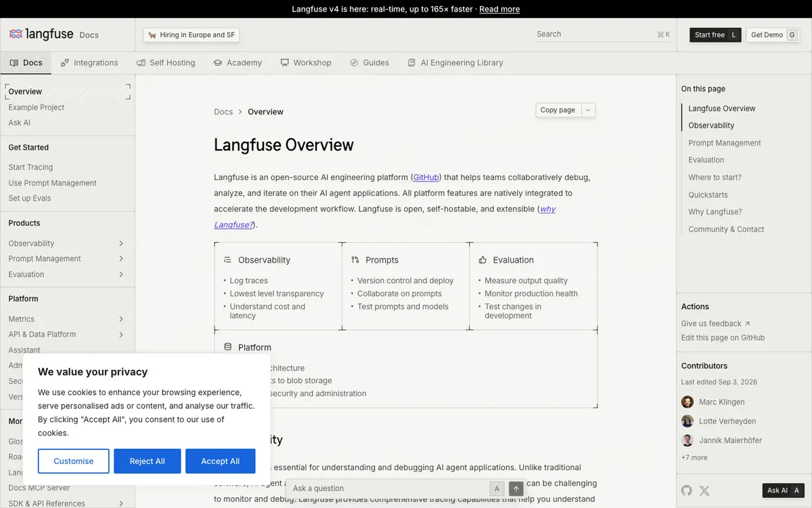Jump to Evaluation in On this page
812x508 pixels.
click(x=706, y=160)
